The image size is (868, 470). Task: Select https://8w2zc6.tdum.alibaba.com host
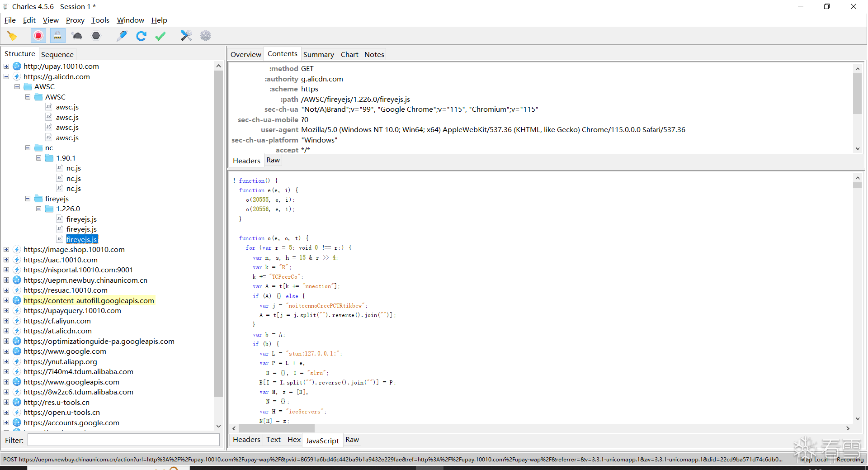78,392
